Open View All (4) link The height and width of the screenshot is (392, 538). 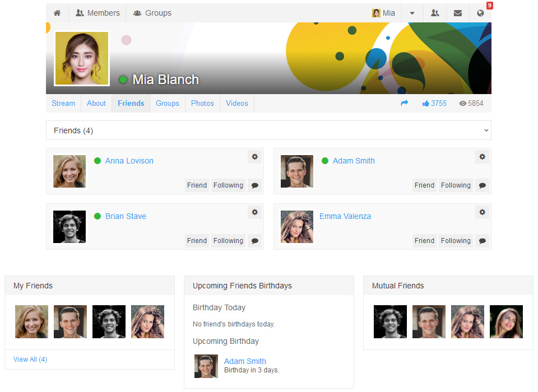point(30,360)
